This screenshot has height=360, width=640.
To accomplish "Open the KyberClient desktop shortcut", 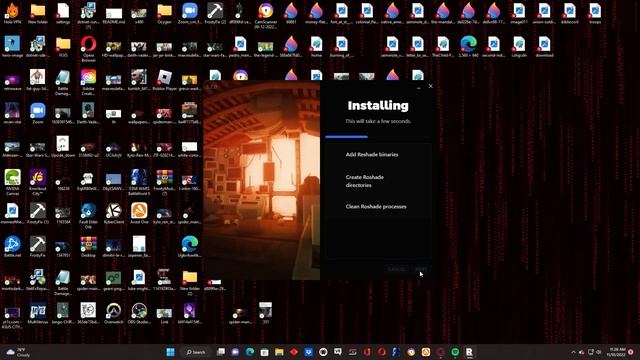I will pyautogui.click(x=113, y=214).
